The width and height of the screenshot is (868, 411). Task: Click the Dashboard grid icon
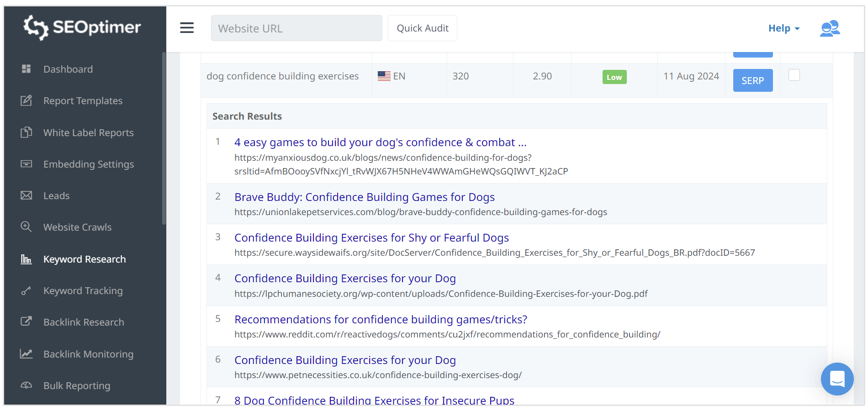[26, 69]
